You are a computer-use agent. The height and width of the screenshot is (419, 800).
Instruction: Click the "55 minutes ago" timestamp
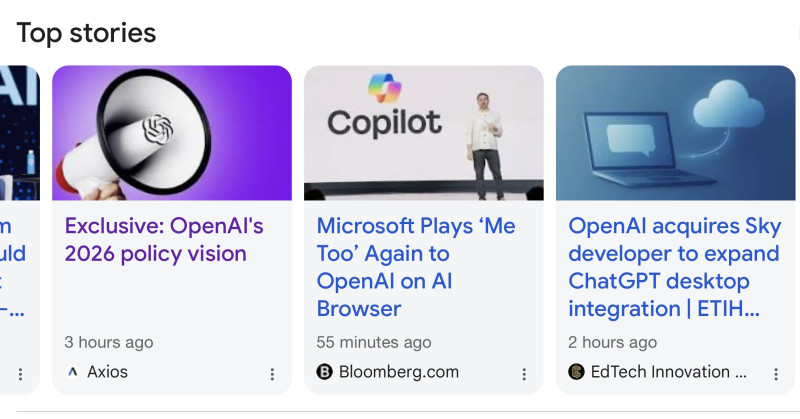pos(374,342)
